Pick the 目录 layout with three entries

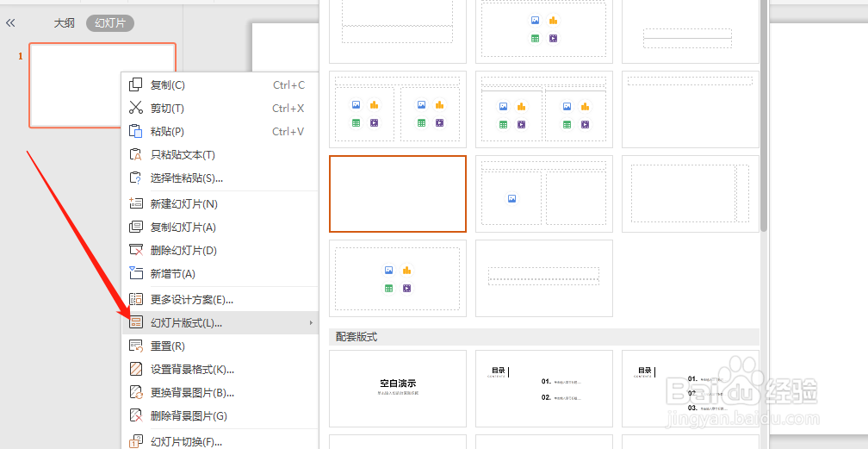point(691,389)
